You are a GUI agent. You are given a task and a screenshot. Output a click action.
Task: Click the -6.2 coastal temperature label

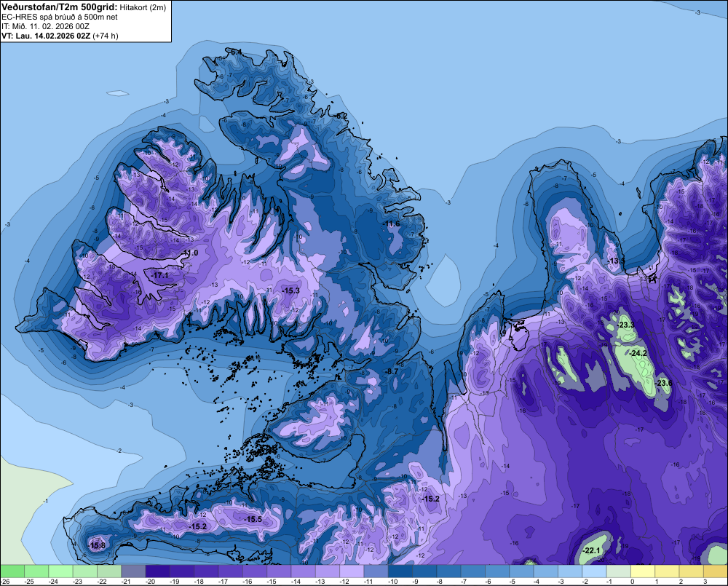coord(341,116)
